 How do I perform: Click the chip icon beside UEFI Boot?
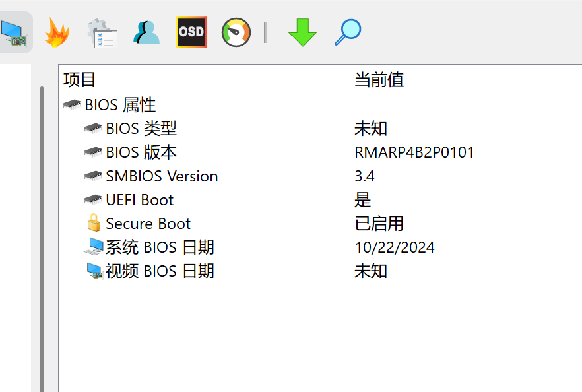coord(93,200)
